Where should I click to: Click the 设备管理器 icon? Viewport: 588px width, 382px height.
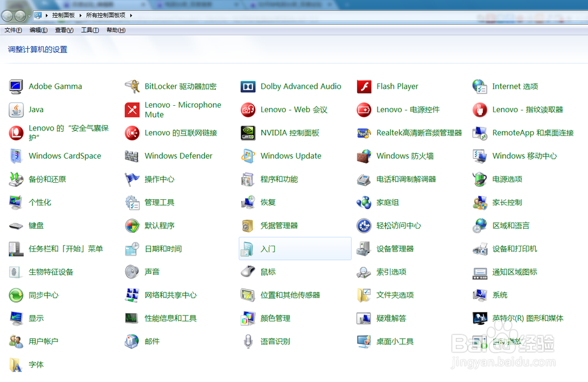pos(364,249)
